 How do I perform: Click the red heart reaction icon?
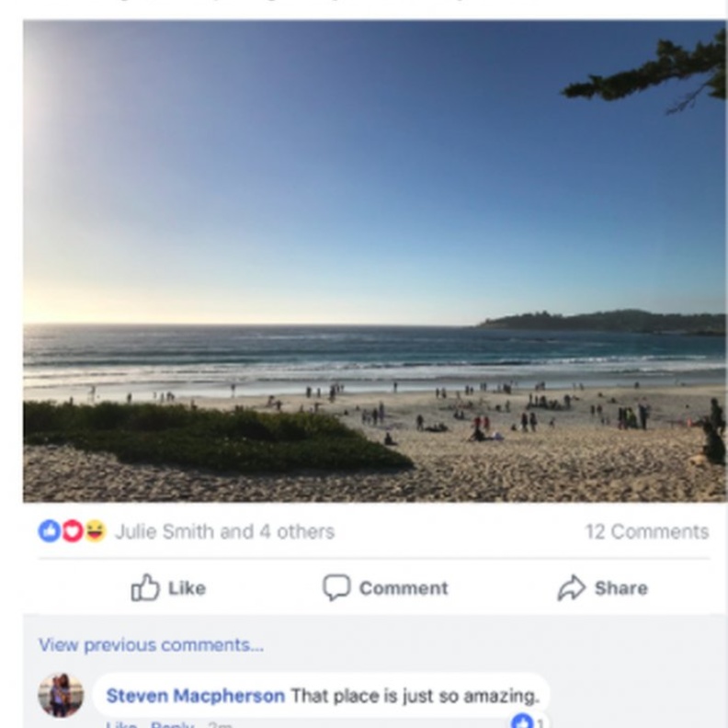tap(72, 531)
